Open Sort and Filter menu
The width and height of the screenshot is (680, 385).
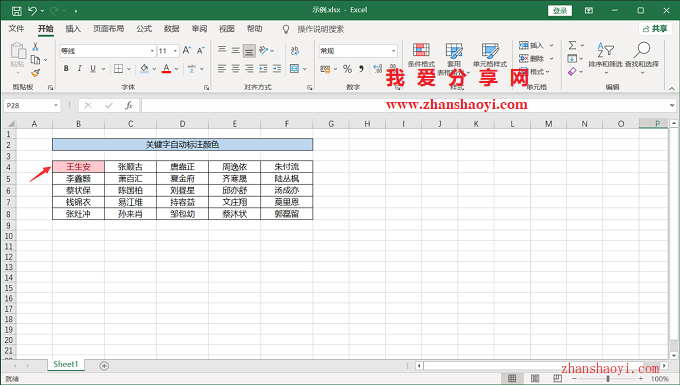coord(605,58)
